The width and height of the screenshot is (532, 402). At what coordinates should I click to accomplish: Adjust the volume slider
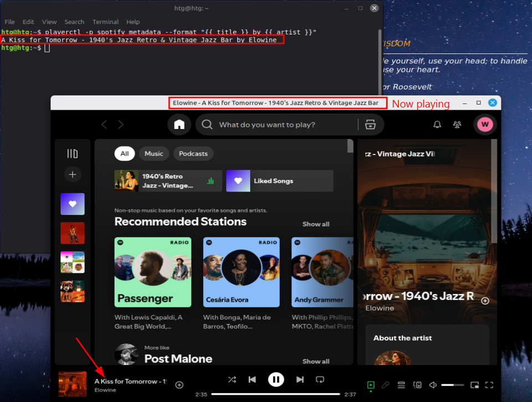453,385
